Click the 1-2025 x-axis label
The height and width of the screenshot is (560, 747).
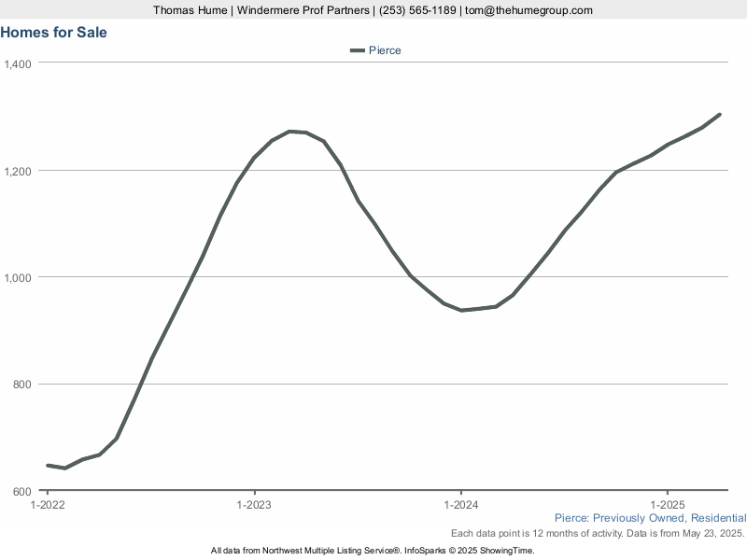(668, 505)
